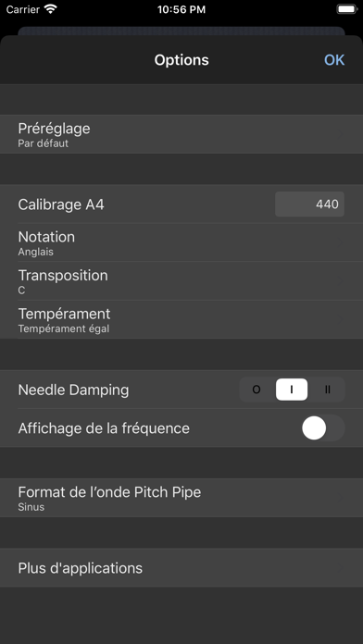
Task: Open the Préréglage preset row
Action: [x=181, y=134]
